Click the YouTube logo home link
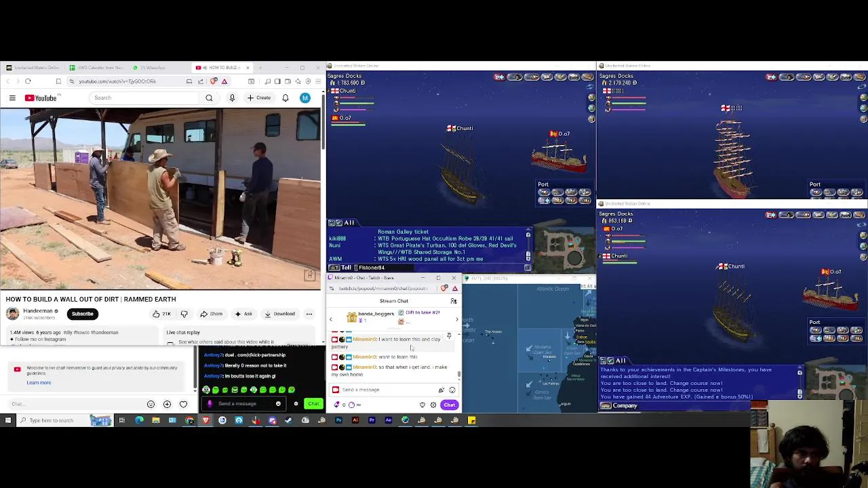Image resolution: width=868 pixels, height=488 pixels. (x=41, y=98)
